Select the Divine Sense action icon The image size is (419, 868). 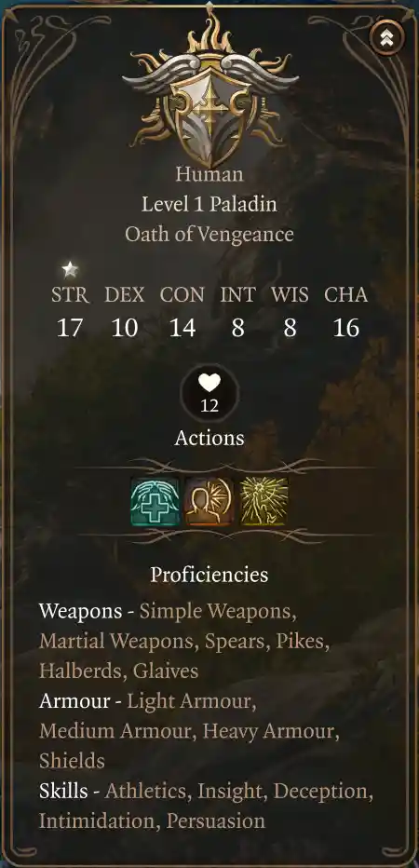(209, 502)
